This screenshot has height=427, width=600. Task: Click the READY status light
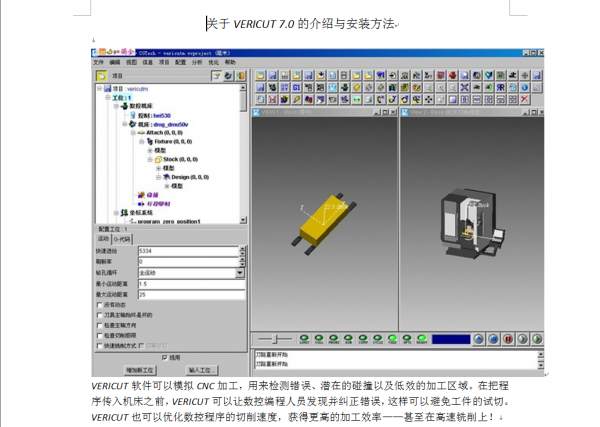[422, 338]
